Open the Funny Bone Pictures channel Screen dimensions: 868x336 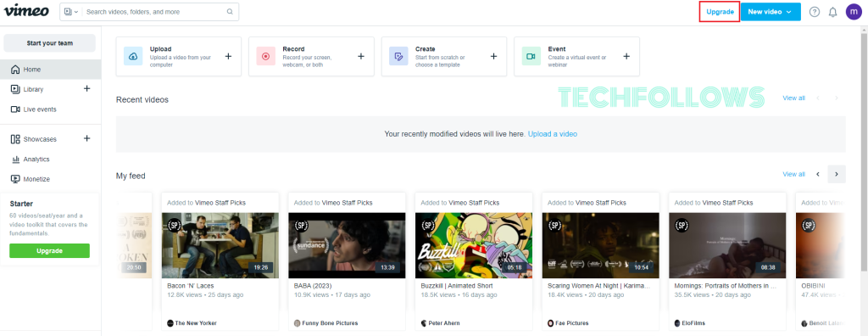326,322
